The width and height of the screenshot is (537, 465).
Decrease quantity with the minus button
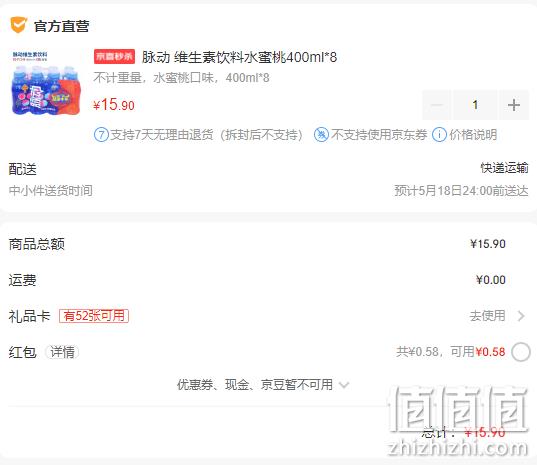click(x=437, y=105)
